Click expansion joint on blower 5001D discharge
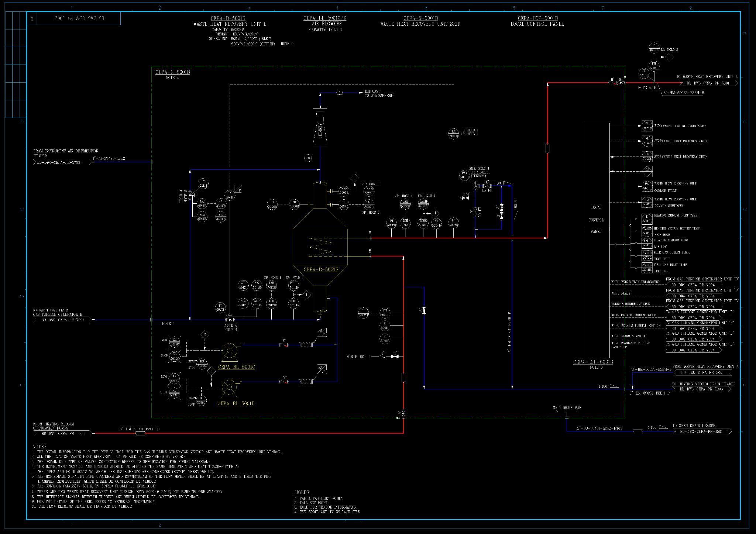Screen dimensions: 756x534 pyautogui.click(x=306, y=381)
